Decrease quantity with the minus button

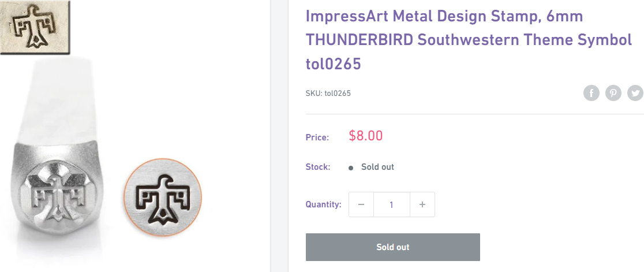click(361, 204)
